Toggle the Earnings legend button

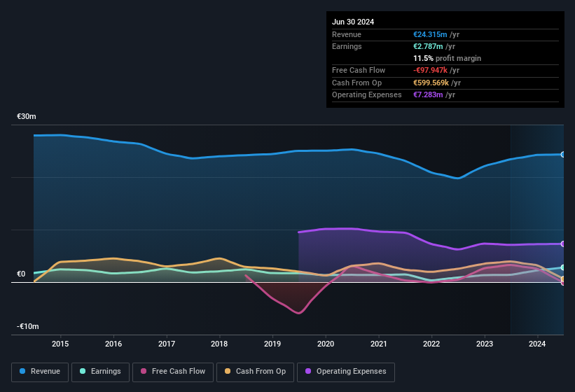tap(100, 372)
